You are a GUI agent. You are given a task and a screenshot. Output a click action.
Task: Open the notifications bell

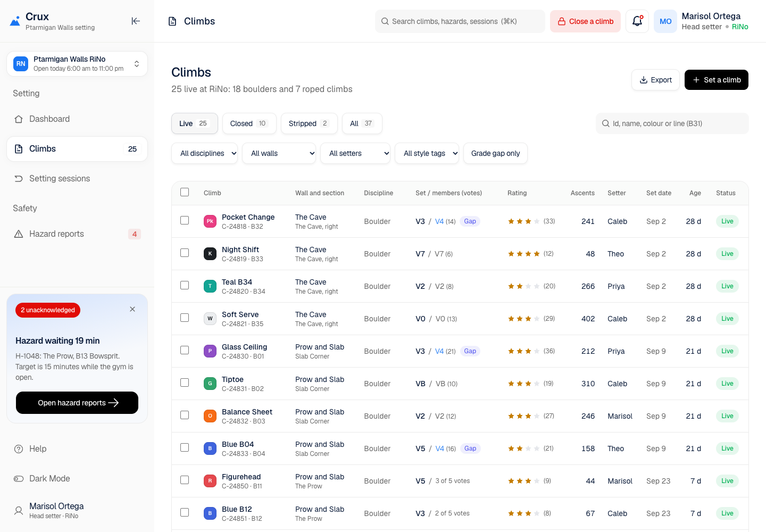(x=637, y=21)
